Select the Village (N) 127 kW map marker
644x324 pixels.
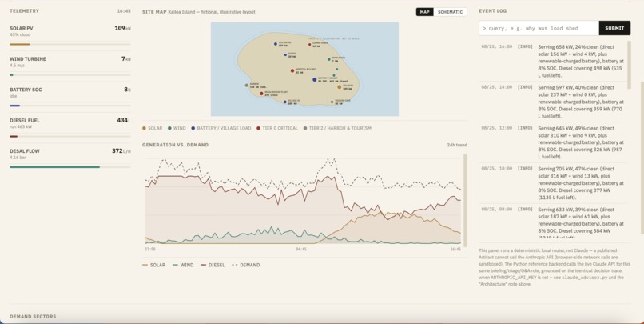(276, 44)
